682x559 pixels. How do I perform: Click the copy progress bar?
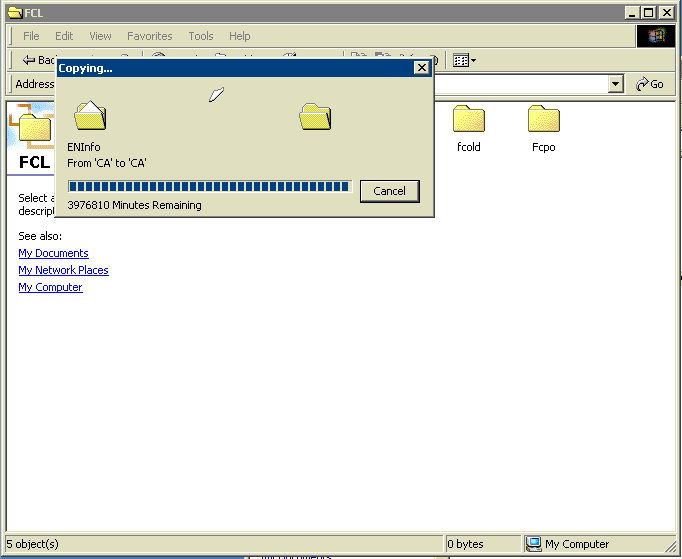pyautogui.click(x=209, y=186)
